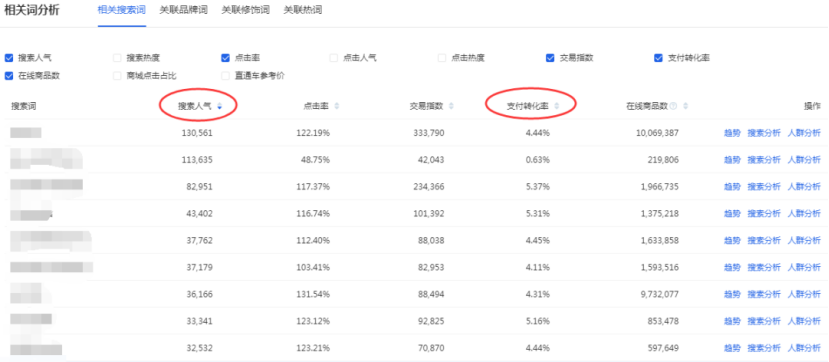The image size is (829, 362).
Task: Enable the 搜索热度 checkbox
Action: (x=117, y=58)
